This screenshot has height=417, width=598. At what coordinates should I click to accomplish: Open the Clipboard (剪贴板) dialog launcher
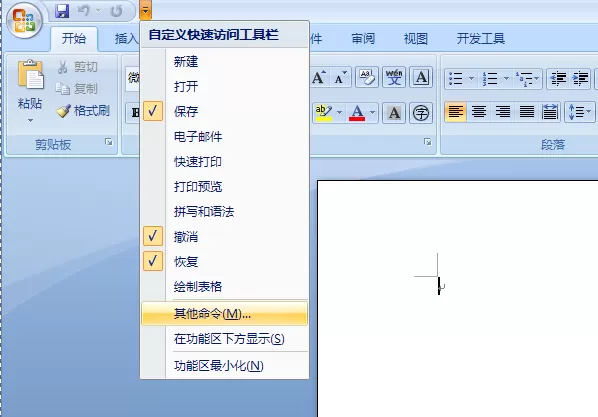click(109, 142)
